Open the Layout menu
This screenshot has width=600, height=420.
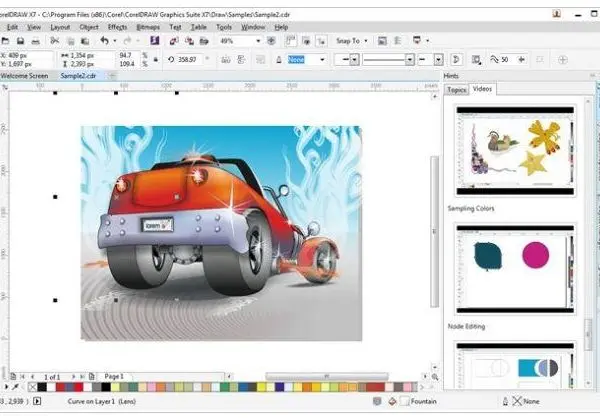(x=60, y=27)
